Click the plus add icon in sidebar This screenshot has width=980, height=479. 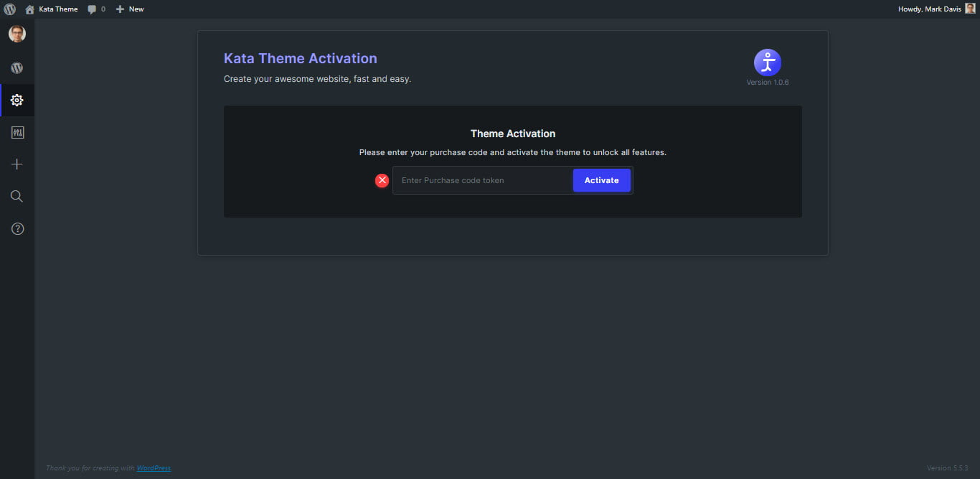[17, 164]
